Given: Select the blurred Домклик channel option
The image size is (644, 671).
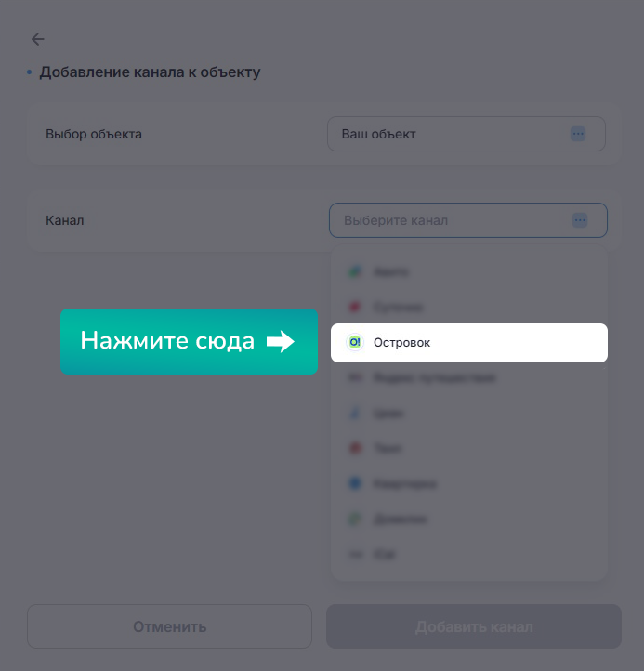Looking at the screenshot, I should click(469, 520).
